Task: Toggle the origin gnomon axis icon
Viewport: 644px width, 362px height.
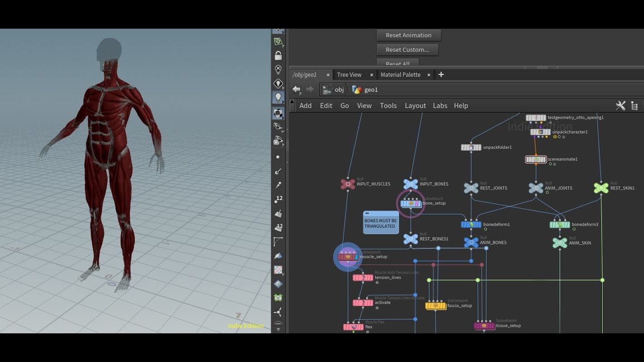Action: click(x=278, y=312)
